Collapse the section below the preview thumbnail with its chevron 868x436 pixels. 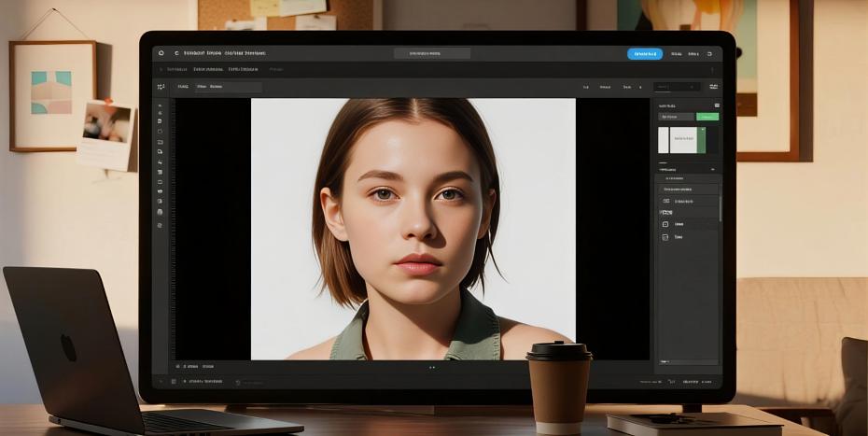point(712,170)
